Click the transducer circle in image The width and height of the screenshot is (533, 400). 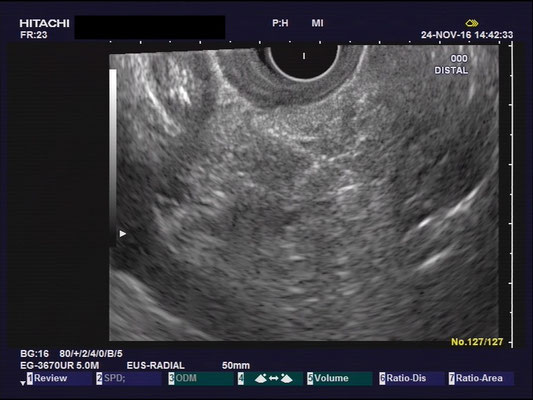click(x=304, y=61)
